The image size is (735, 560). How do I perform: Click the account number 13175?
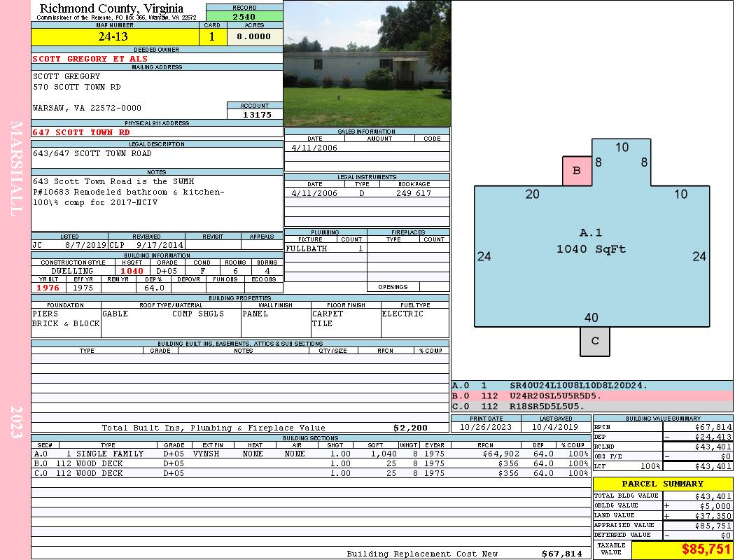[x=255, y=115]
